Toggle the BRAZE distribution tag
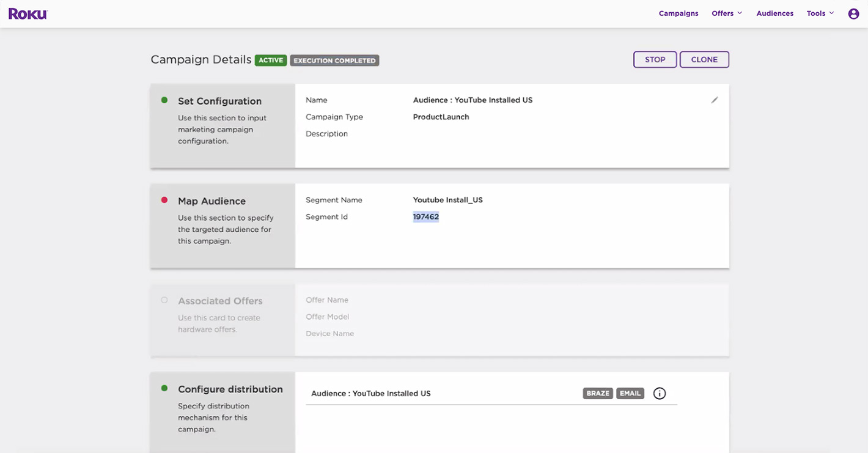 click(598, 393)
